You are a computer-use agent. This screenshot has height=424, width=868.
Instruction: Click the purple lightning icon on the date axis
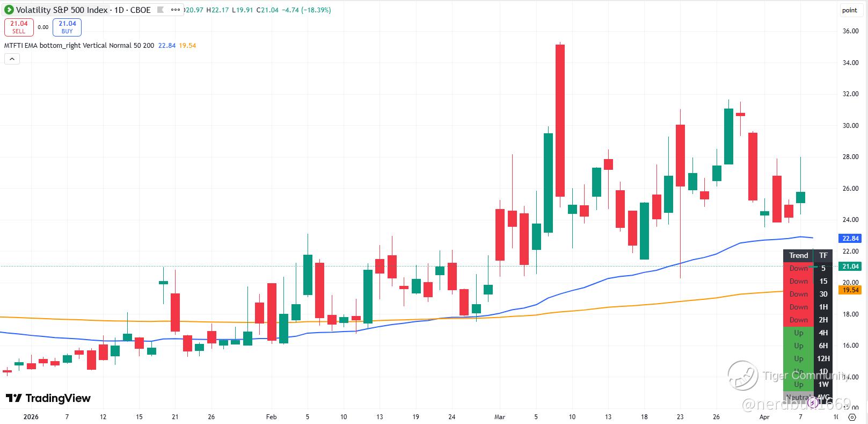pyautogui.click(x=812, y=401)
